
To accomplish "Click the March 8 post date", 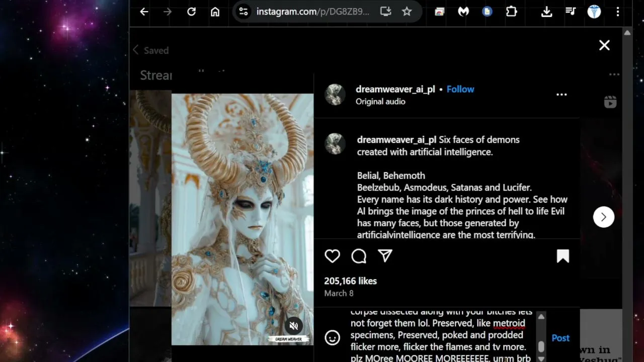I will coord(339,293).
